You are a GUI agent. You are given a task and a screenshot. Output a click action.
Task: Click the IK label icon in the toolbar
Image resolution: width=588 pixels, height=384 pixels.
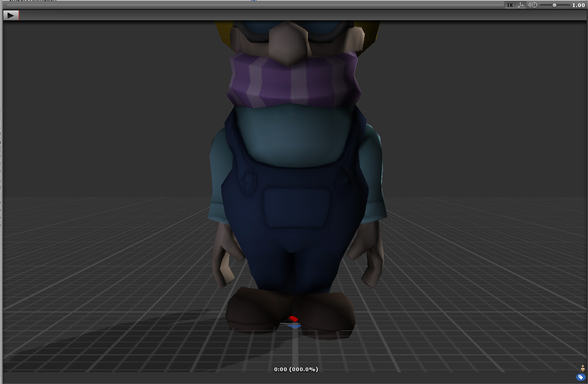tap(511, 5)
